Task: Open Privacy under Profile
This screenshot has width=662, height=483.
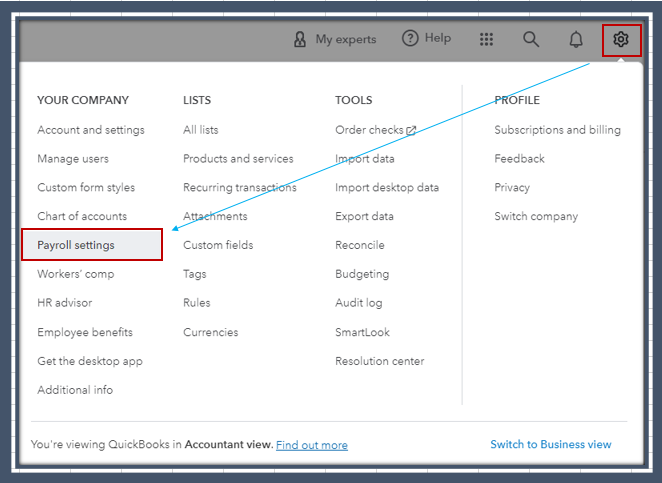Action: pos(512,187)
